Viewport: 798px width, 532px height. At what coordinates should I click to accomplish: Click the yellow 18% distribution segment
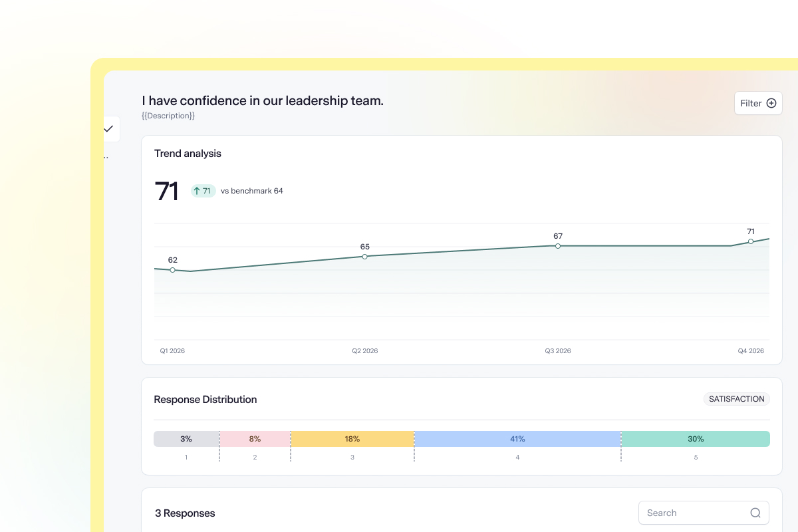(x=352, y=439)
